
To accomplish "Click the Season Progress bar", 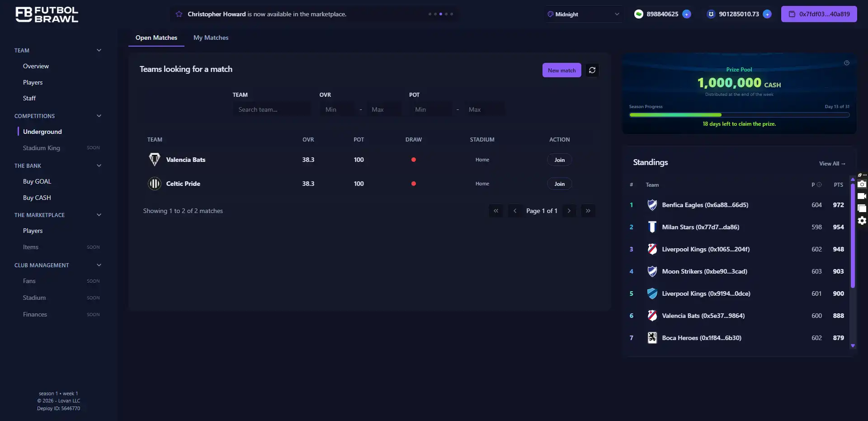I will tap(739, 115).
